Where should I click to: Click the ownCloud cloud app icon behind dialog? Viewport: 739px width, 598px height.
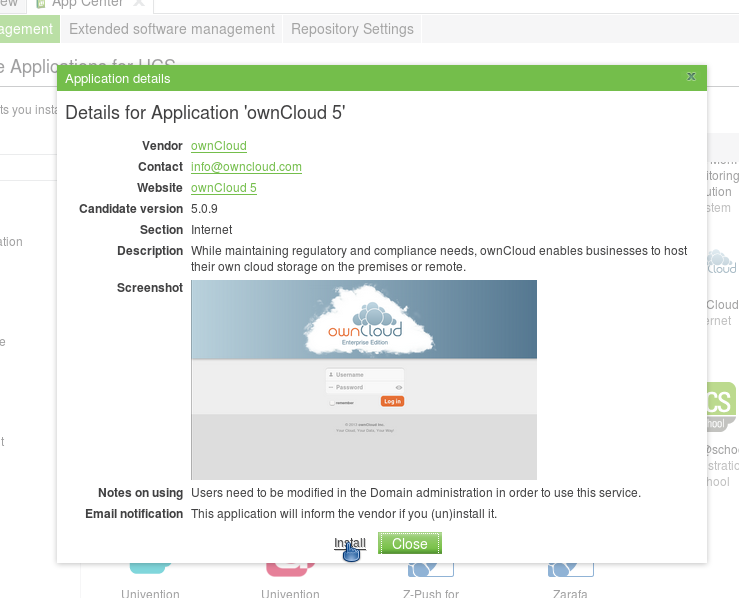[x=721, y=263]
